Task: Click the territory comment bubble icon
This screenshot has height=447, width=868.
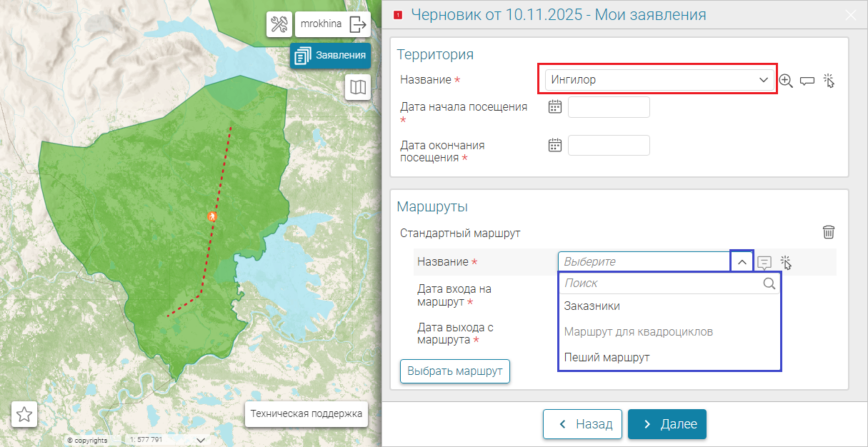Action: pyautogui.click(x=807, y=81)
